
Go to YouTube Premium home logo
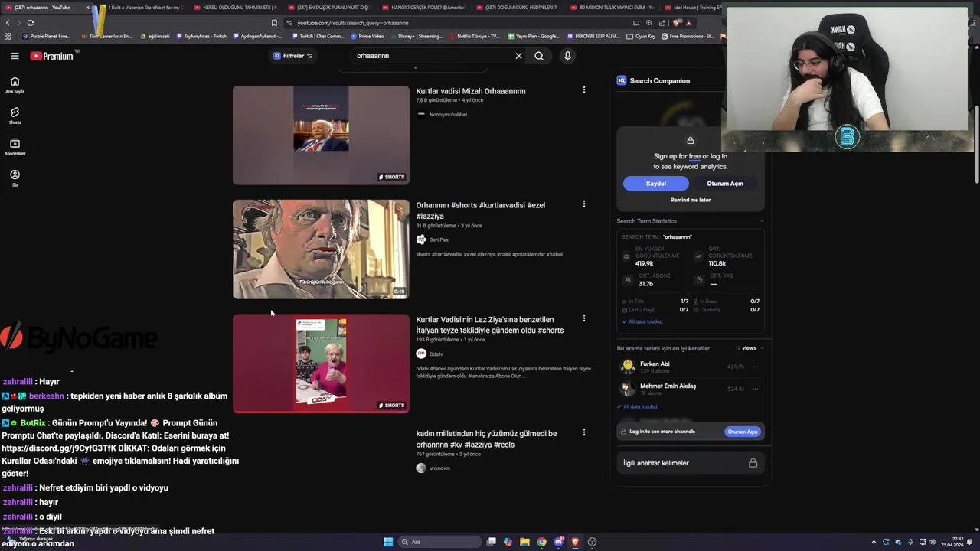[52, 56]
